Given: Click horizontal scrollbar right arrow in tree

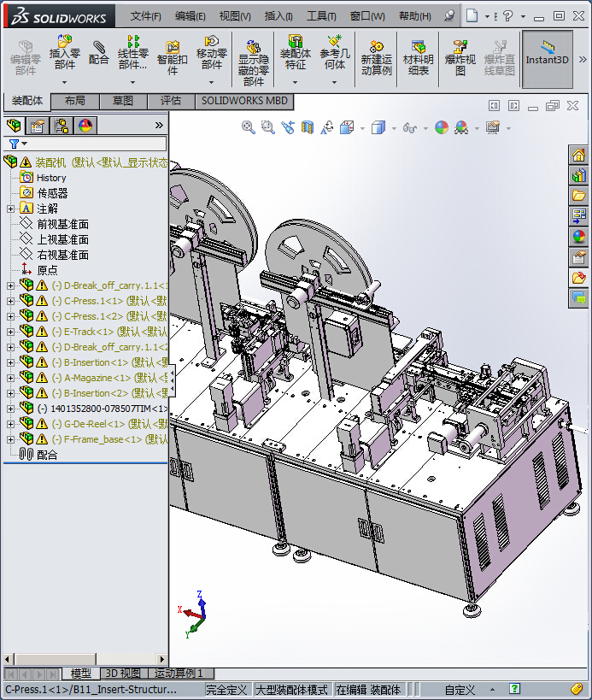Looking at the screenshot, I should point(162,659).
